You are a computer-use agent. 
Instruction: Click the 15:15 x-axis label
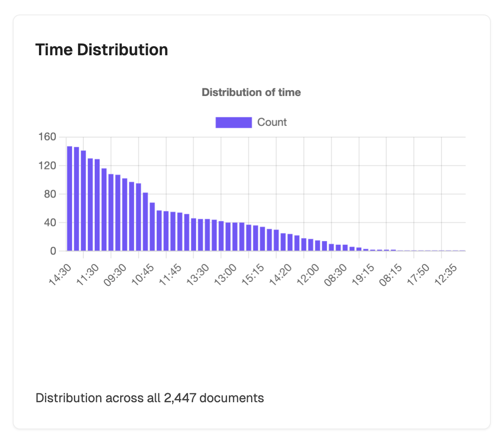pos(253,274)
